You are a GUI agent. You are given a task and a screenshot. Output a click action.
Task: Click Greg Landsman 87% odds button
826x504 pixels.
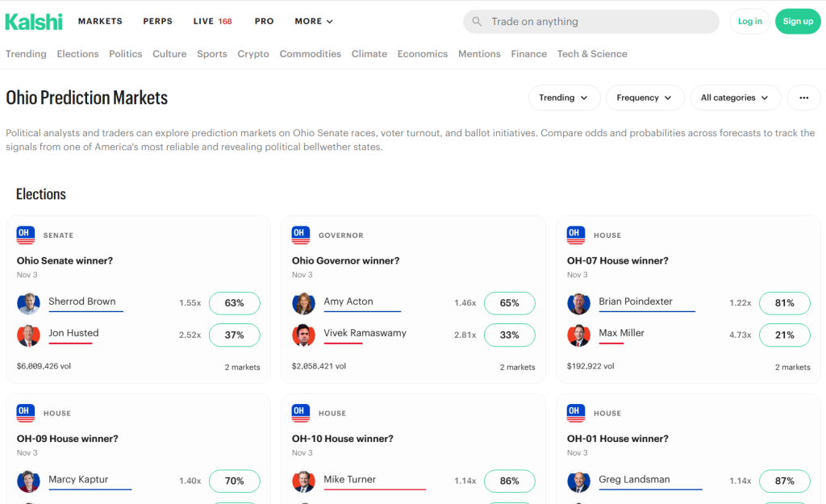click(784, 481)
